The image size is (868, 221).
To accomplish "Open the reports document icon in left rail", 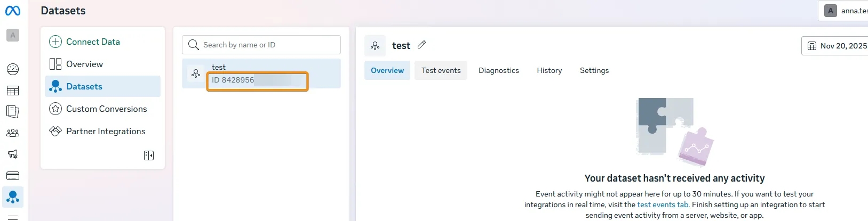I will point(13,112).
